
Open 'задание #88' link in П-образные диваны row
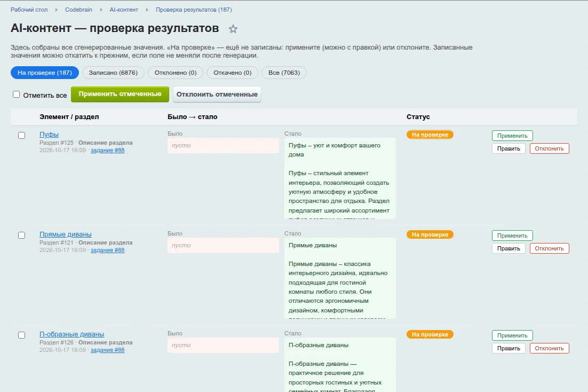108,350
